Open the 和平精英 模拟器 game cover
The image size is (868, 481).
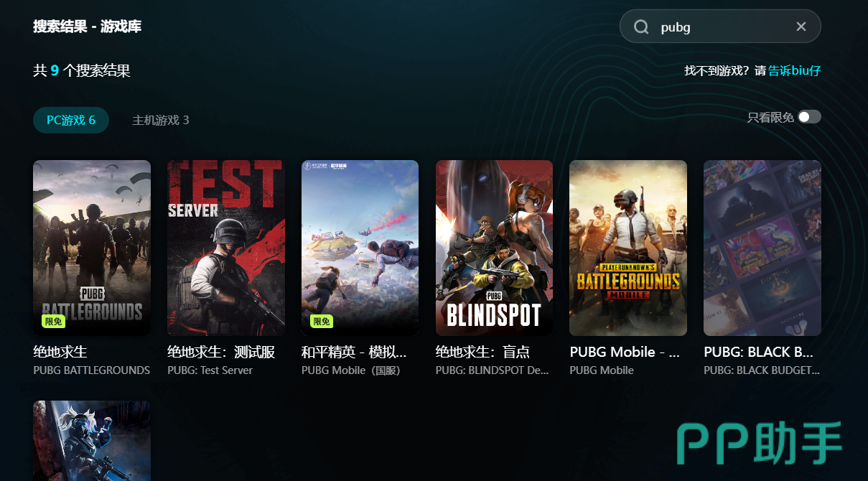coord(360,248)
